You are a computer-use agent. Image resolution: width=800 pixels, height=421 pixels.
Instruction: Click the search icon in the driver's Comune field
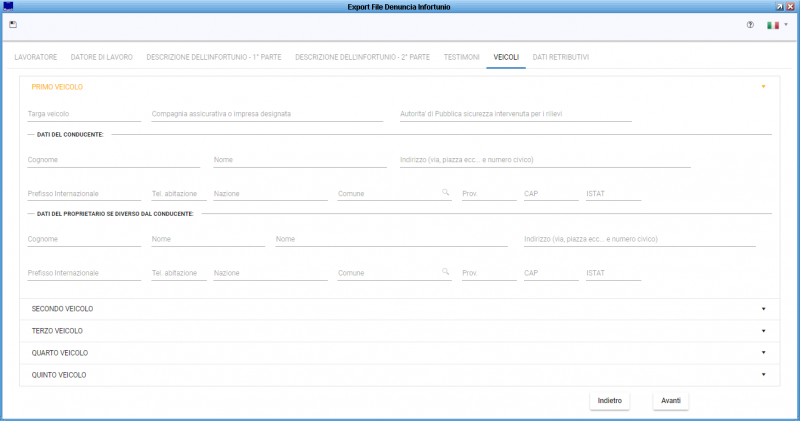446,192
